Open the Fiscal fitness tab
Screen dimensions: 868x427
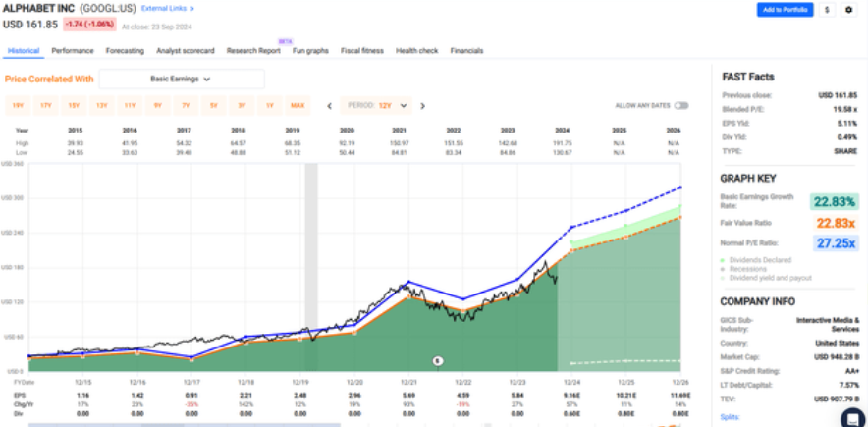362,51
